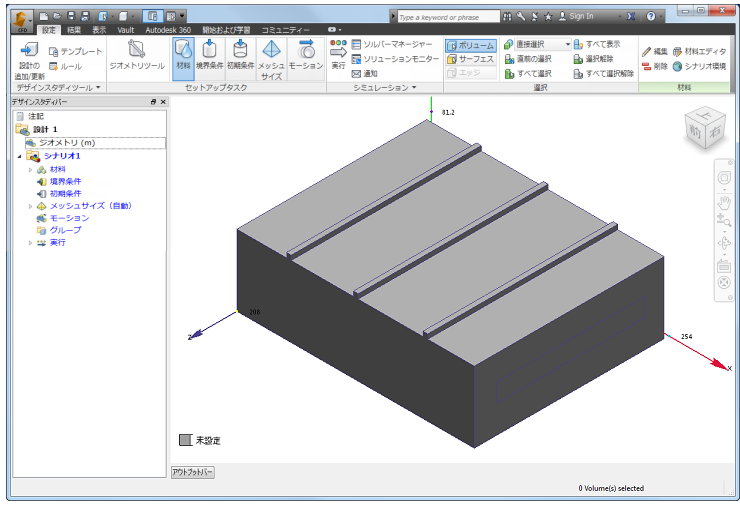Open シナリオ環境 scenario environment
The height and width of the screenshot is (507, 740).
[x=699, y=66]
